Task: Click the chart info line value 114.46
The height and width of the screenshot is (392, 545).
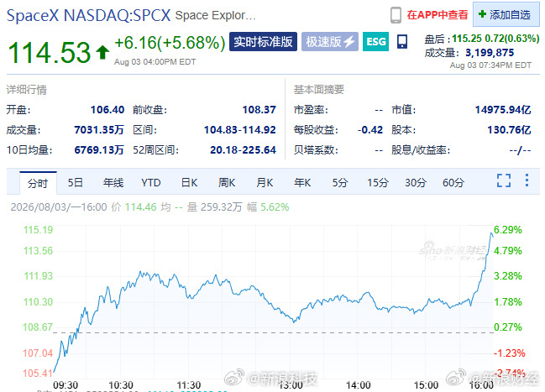Action: [141, 207]
